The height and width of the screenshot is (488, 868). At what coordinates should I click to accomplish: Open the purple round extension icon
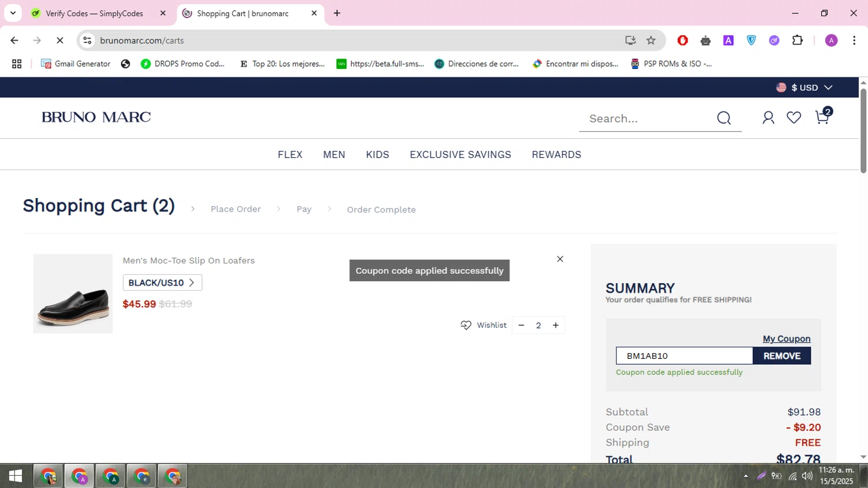[x=774, y=40]
